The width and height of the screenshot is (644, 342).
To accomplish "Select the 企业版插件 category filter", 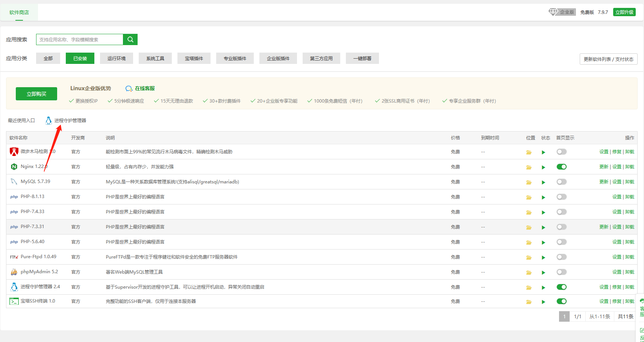I will pyautogui.click(x=278, y=58).
